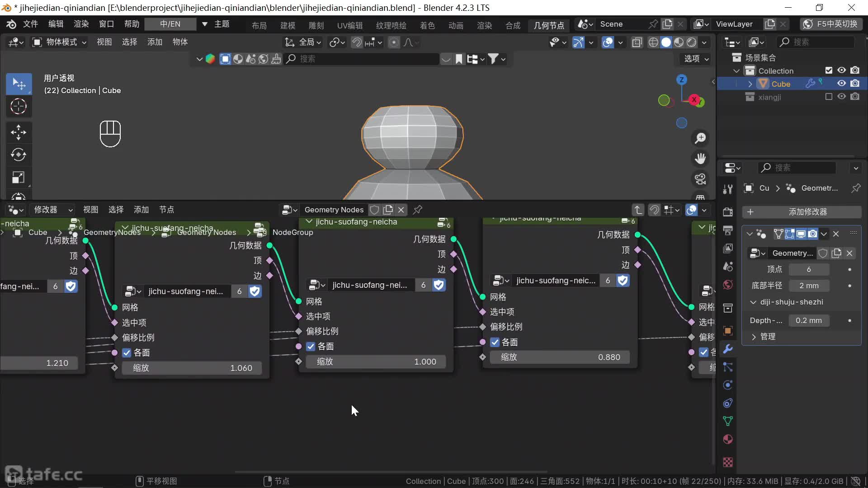Screen dimensions: 868x488
Task: Open the 编辑 menu
Action: click(56, 24)
